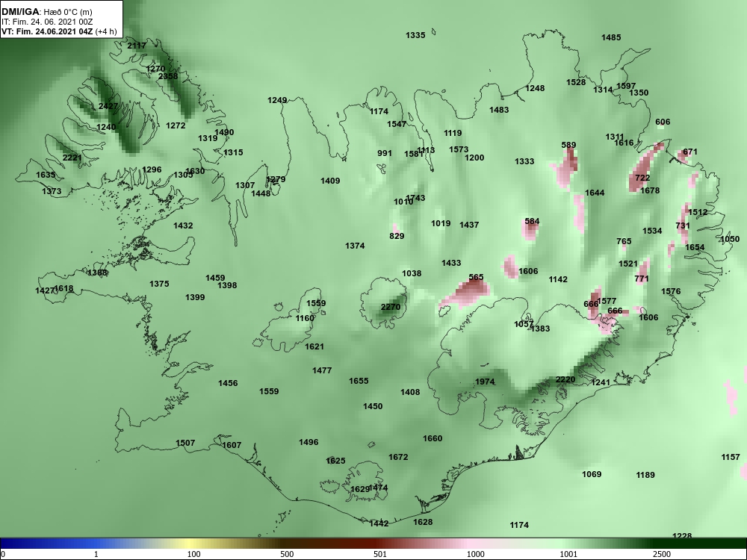The width and height of the screenshot is (747, 560).
Task: Click the 1373 value label
Action: tap(52, 191)
